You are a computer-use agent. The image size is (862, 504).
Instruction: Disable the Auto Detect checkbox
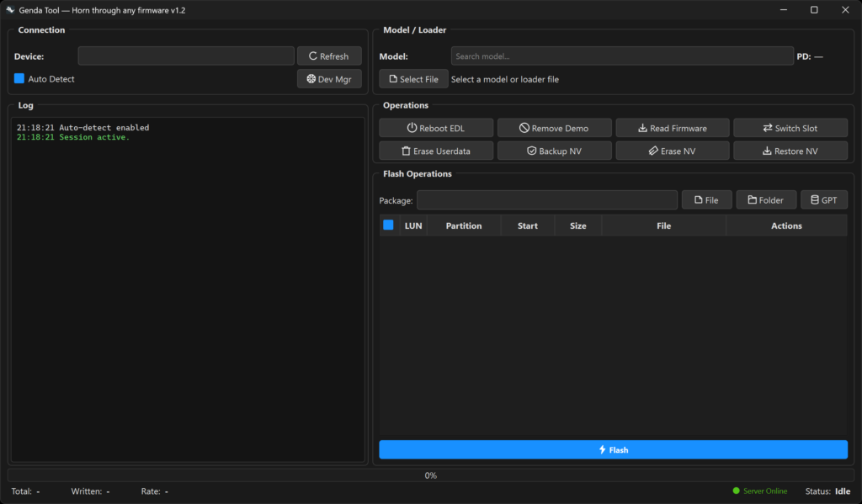click(x=19, y=79)
